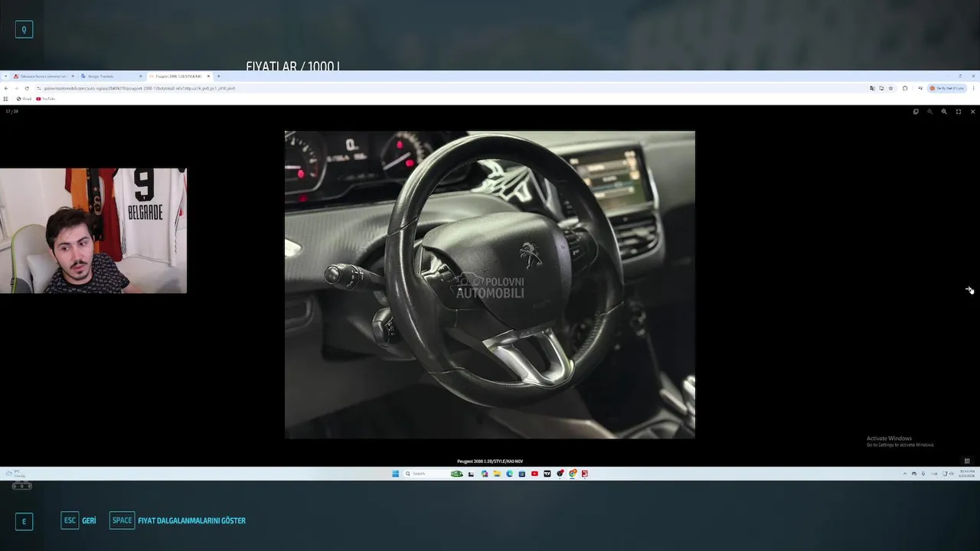This screenshot has height=551, width=980.
Task: Go to next gallery photo arrow
Action: click(x=969, y=290)
